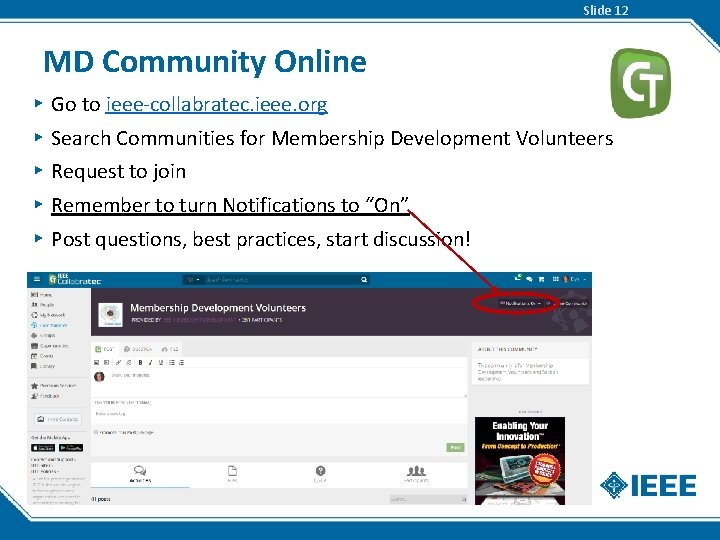Click the provided-by organization link in community header
Screen dimensions: 720x540
(x=200, y=320)
